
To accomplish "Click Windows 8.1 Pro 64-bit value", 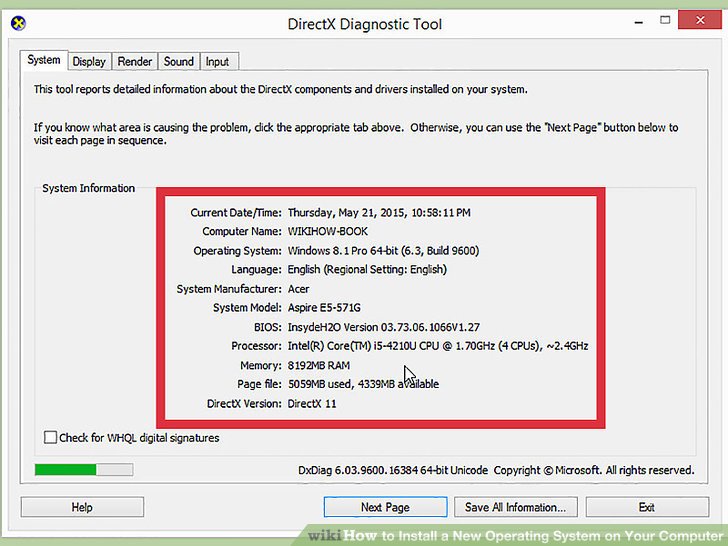I will 384,251.
